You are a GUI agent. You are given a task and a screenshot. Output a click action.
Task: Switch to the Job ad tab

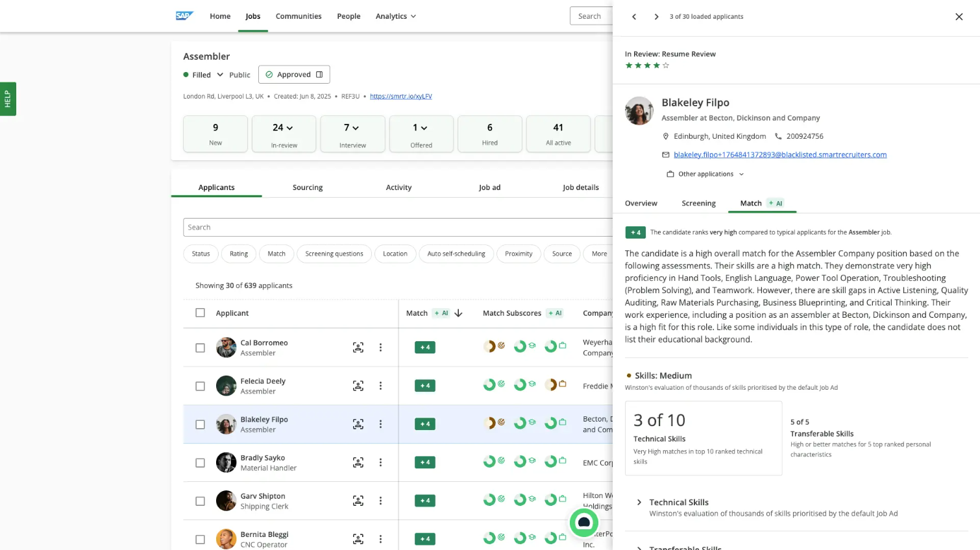[489, 187]
